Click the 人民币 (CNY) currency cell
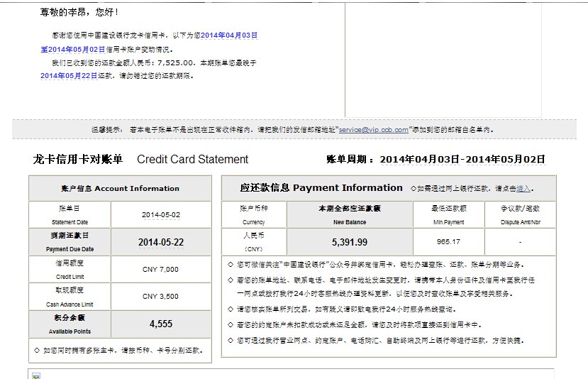Viewport: 588px width, 379px height. tap(254, 241)
